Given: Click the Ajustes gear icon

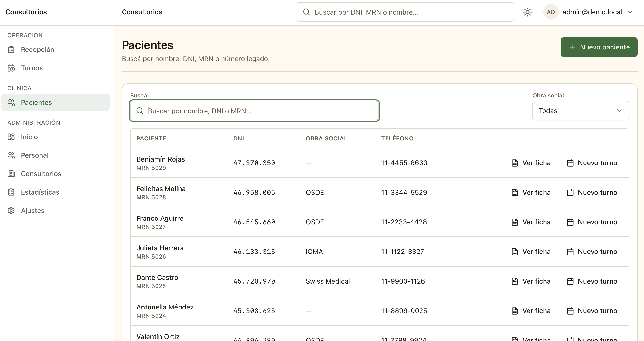Looking at the screenshot, I should pyautogui.click(x=11, y=211).
